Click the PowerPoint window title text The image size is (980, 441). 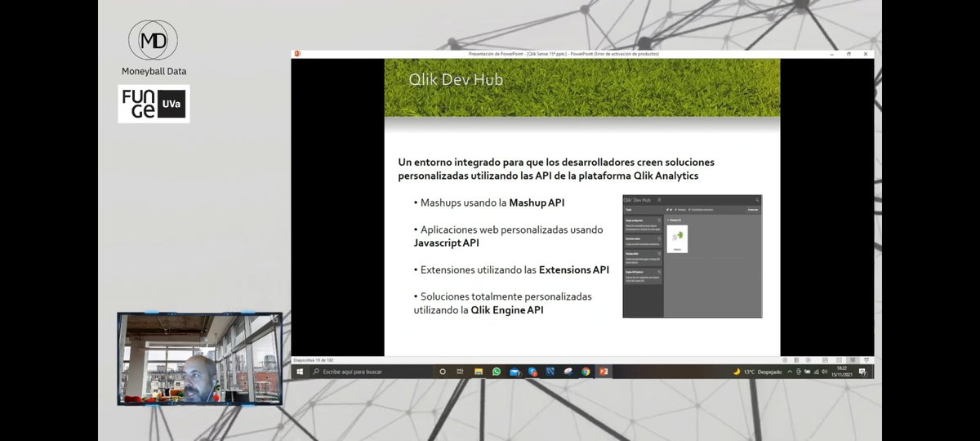563,53
